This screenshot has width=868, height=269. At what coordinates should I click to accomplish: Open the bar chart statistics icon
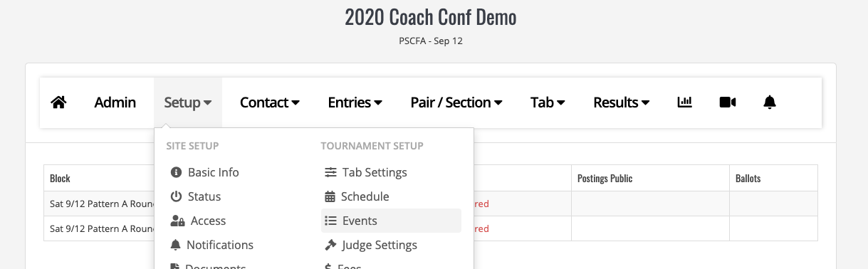tap(684, 102)
